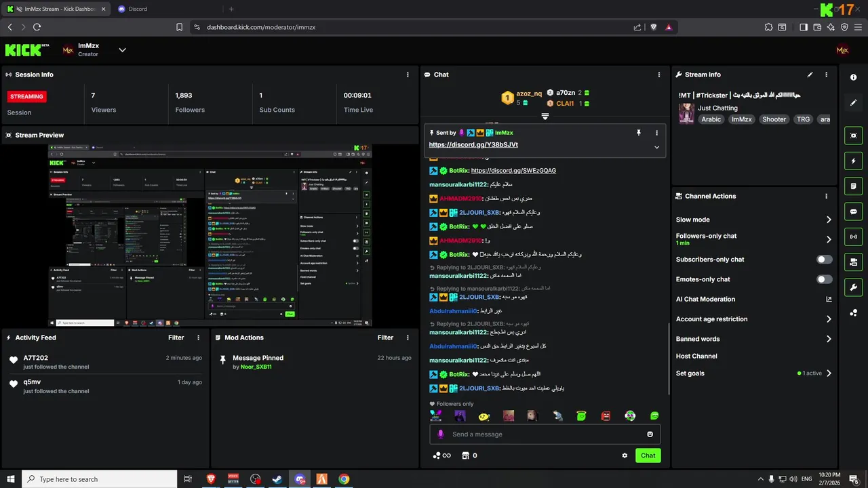The width and height of the screenshot is (868, 488).
Task: Open Google Chrome from the taskbar
Action: 344,479
